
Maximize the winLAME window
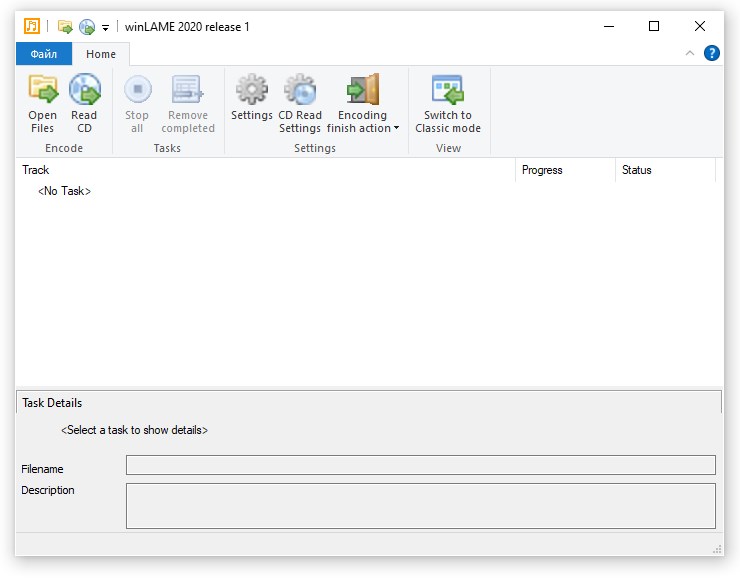point(654,26)
